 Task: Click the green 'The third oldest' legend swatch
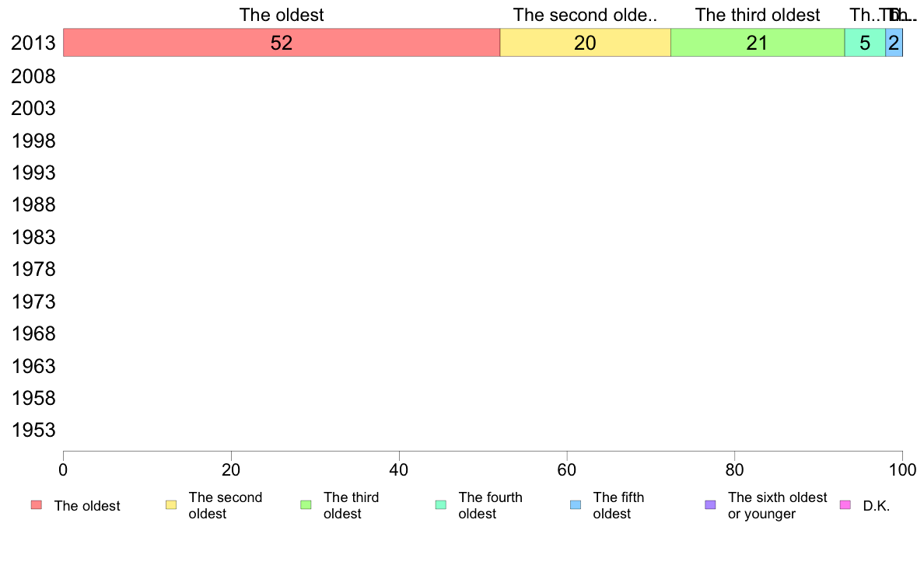coord(306,505)
